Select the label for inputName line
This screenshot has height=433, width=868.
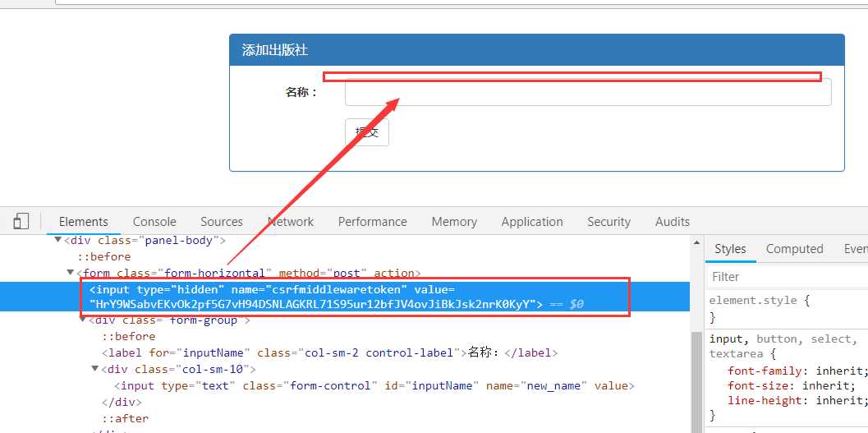click(x=329, y=352)
